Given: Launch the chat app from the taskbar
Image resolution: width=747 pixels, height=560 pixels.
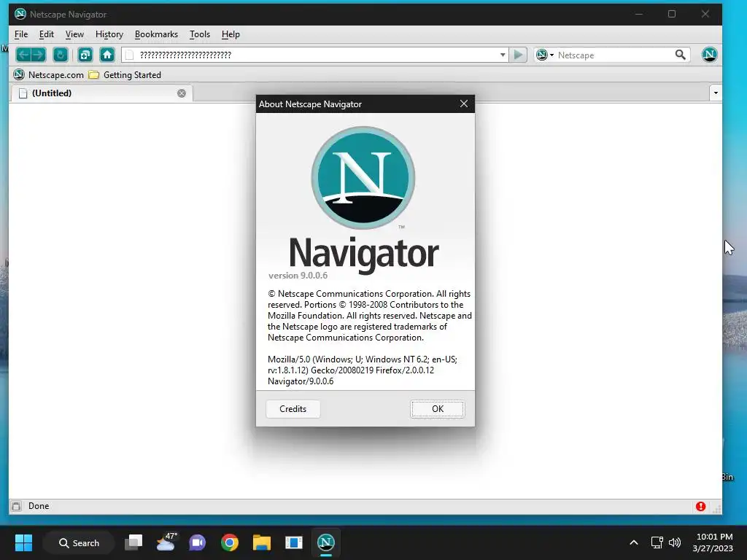Looking at the screenshot, I should (197, 542).
